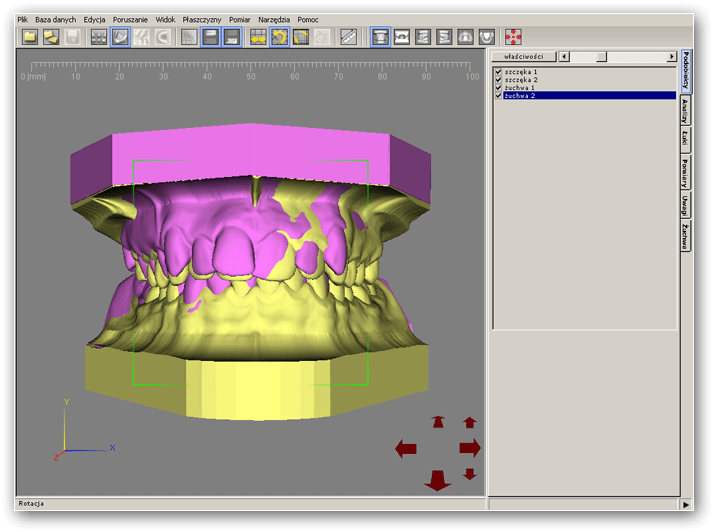Click the slider thumb next to właściwości
This screenshot has width=714, height=532.
pos(602,56)
